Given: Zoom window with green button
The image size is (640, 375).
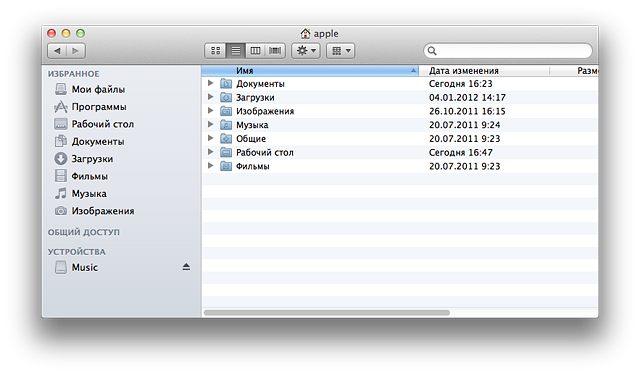Looking at the screenshot, I should pos(80,33).
